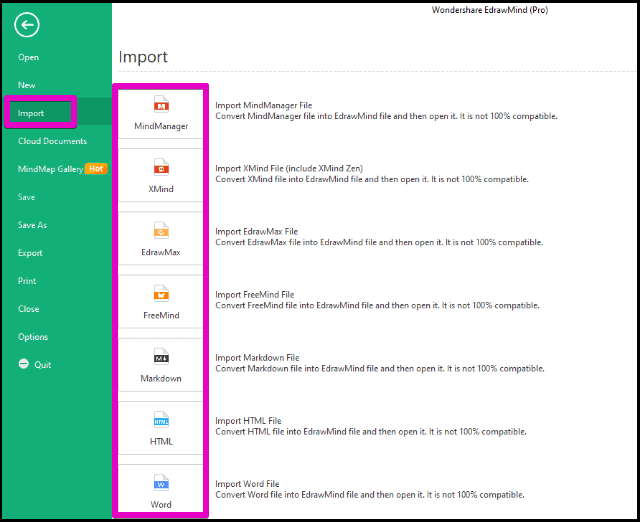Click the Wondershare EdrawMind (Pro) title

click(x=490, y=10)
